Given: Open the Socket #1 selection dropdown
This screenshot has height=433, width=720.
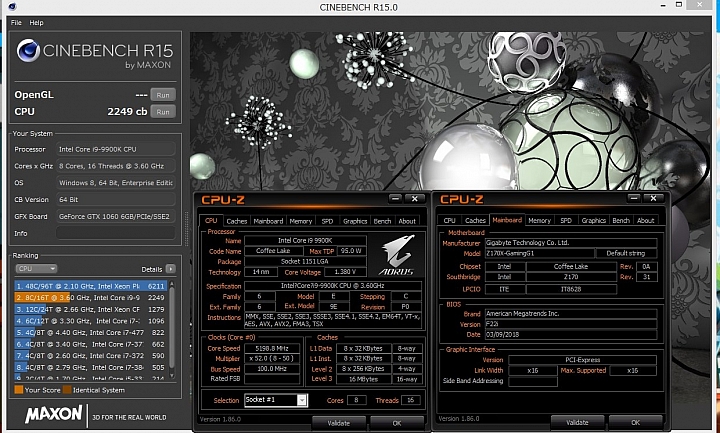Looking at the screenshot, I should coord(276,400).
